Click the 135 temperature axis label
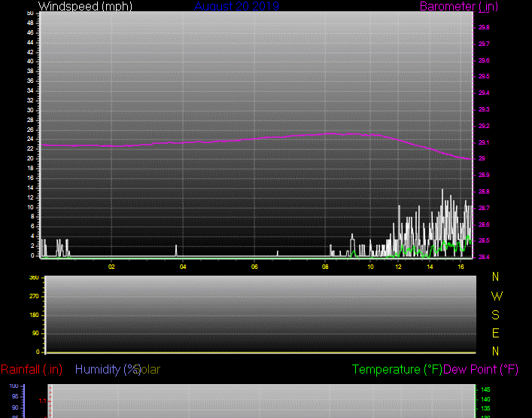This screenshot has width=532, height=418. (485, 408)
